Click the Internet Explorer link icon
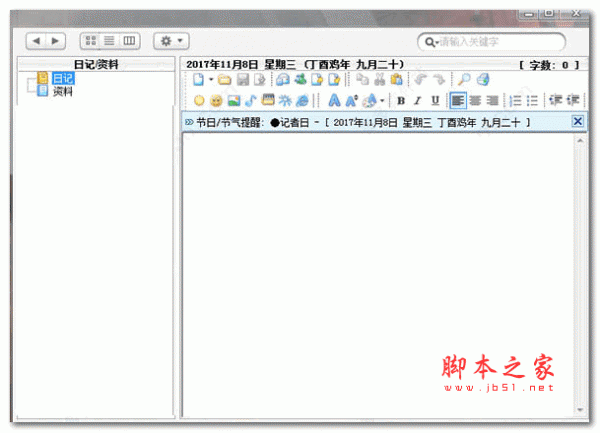This screenshot has width=600, height=433. pyautogui.click(x=302, y=101)
